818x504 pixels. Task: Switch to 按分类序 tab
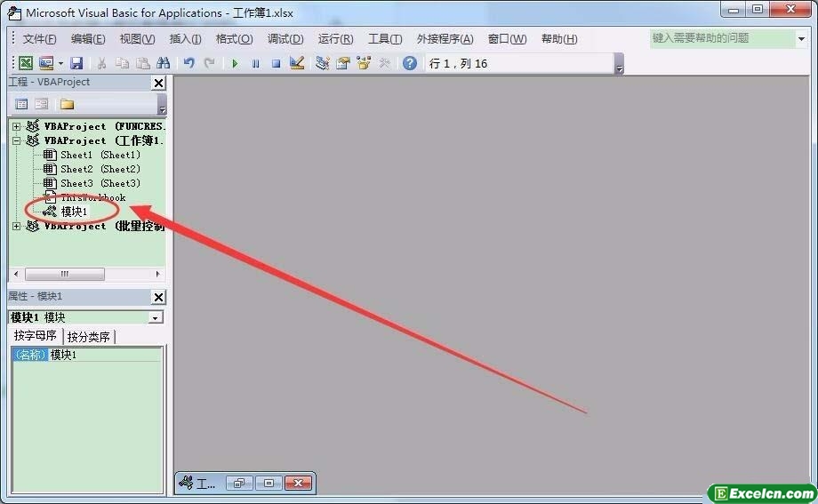pyautogui.click(x=89, y=337)
